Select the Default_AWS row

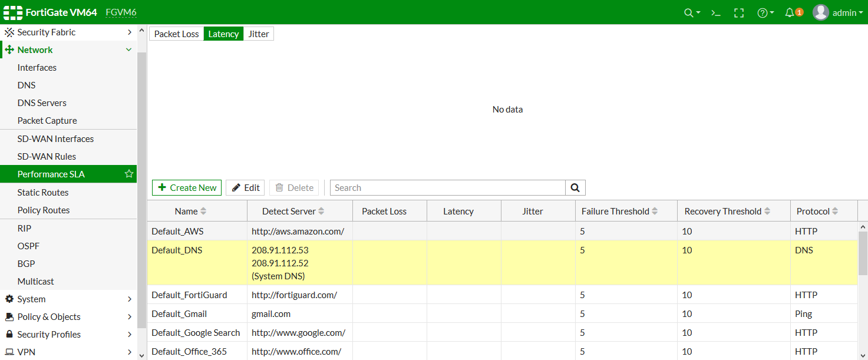click(503, 232)
